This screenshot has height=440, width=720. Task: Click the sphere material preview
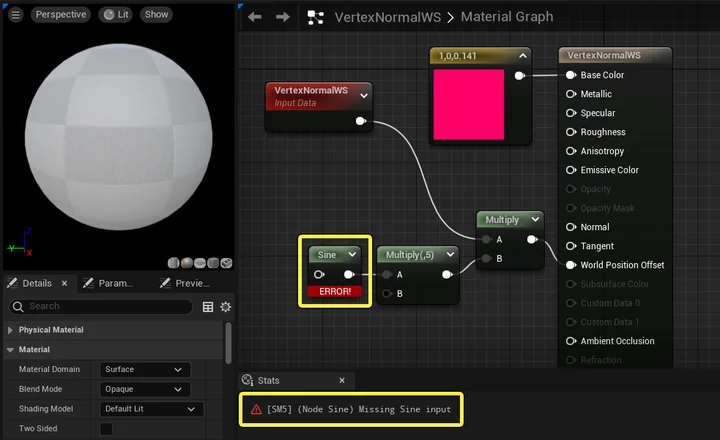[x=118, y=137]
